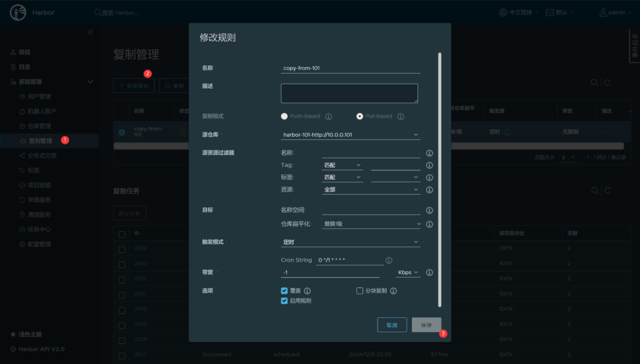
Task: Click the 浅色主题 sun icon
Action: (13, 335)
